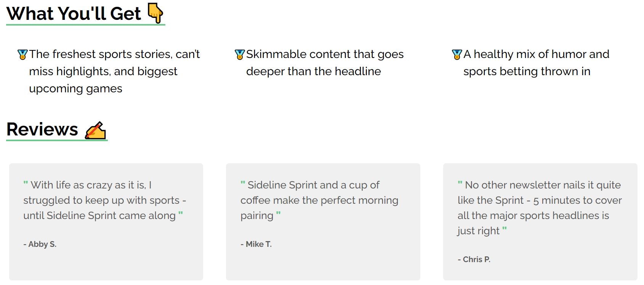644x285 pixels.
Task: Select Abby S. review card
Action: click(106, 222)
